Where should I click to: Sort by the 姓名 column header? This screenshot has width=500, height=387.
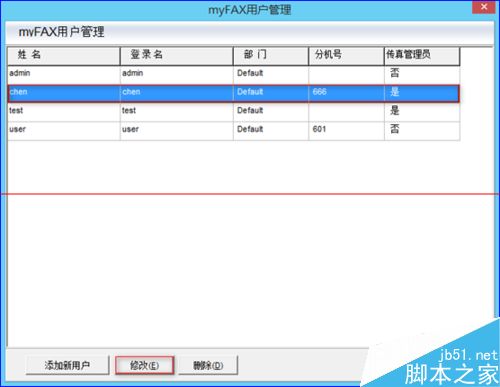tap(64, 56)
